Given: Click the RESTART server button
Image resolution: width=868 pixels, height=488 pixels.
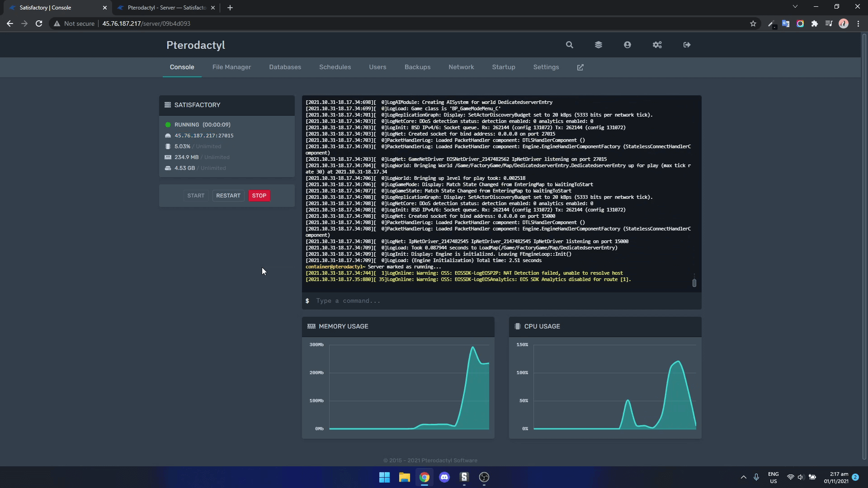Looking at the screenshot, I should [x=228, y=196].
